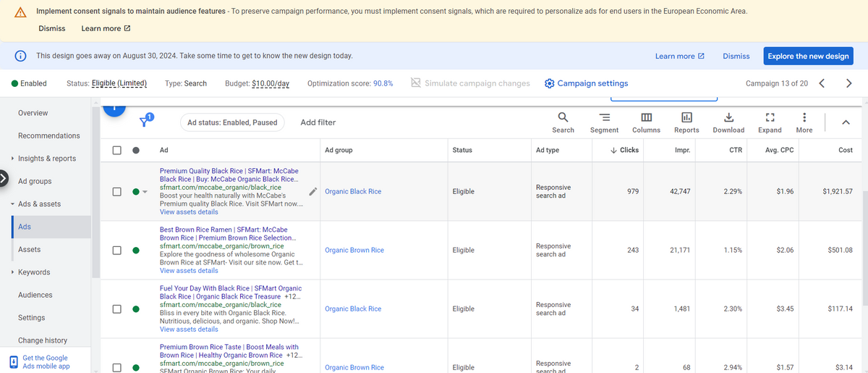The width and height of the screenshot is (868, 373).
Task: Open the Segment icon in table toolbar
Action: click(x=604, y=117)
